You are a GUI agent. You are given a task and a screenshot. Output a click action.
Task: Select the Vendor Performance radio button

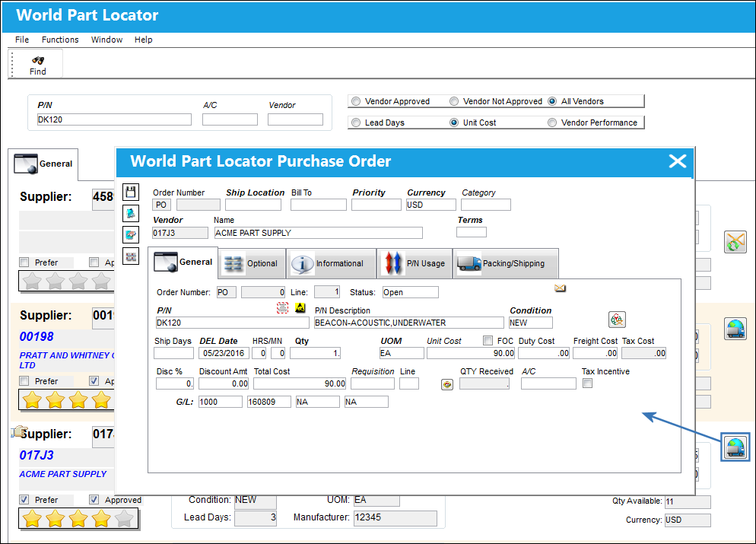coord(552,122)
